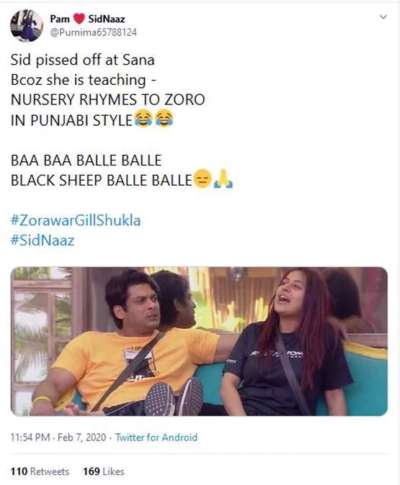This screenshot has width=400, height=485.
Task: Click the 'NURSERY RHYMES TO ZORO' text line
Action: 108,100
